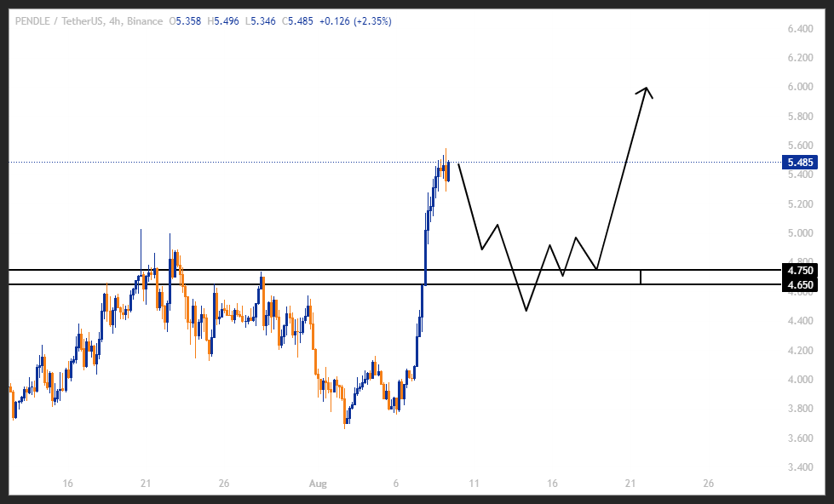Click the 3.400 price axis label
Image resolution: width=834 pixels, height=504 pixels.
[800, 467]
